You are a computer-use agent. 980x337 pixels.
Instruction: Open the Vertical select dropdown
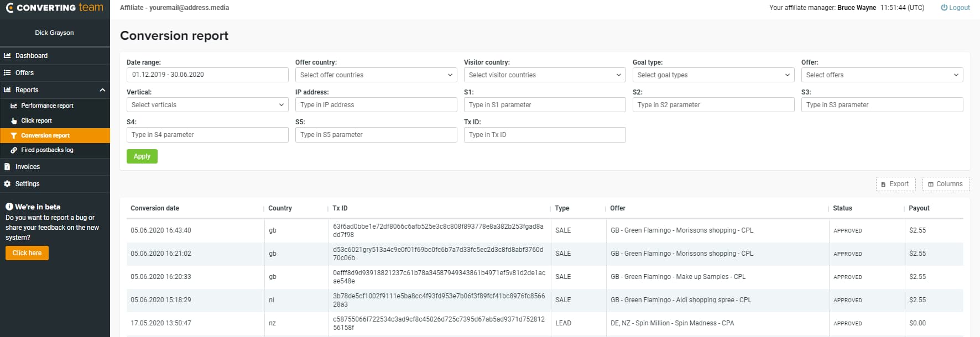[x=207, y=105]
